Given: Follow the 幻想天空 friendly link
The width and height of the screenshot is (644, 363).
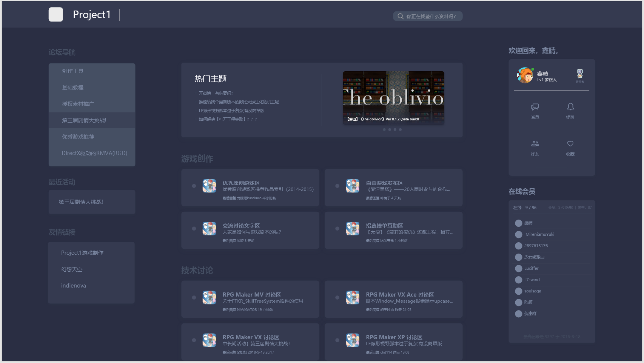Looking at the screenshot, I should point(72,269).
